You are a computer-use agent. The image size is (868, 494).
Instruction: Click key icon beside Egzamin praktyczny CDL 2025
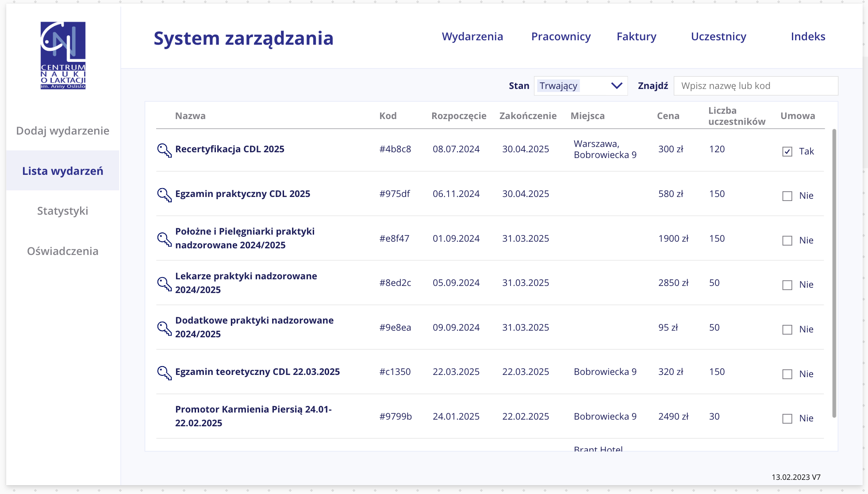click(165, 195)
